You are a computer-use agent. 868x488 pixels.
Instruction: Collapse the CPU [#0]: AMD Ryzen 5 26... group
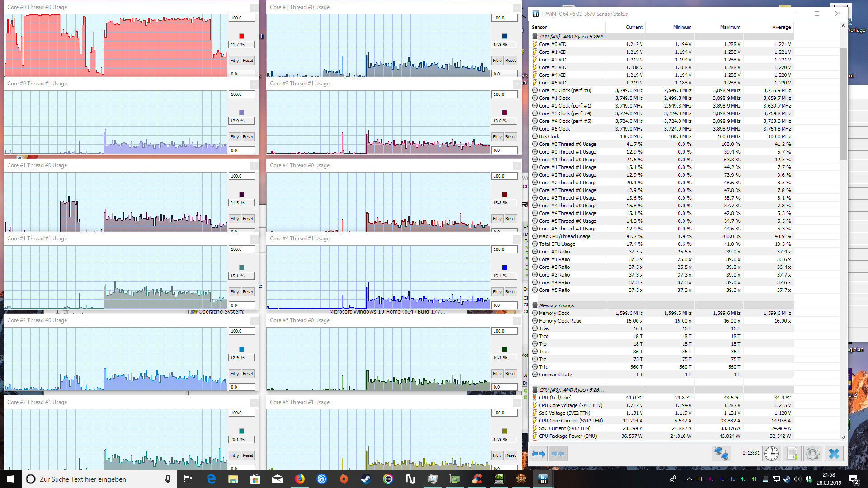coord(535,390)
